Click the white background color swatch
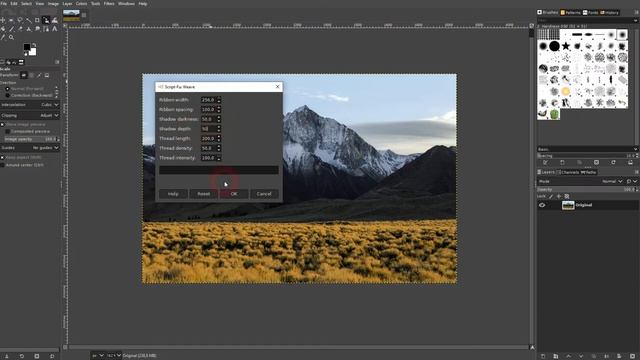The height and width of the screenshot is (360, 640). point(33,52)
